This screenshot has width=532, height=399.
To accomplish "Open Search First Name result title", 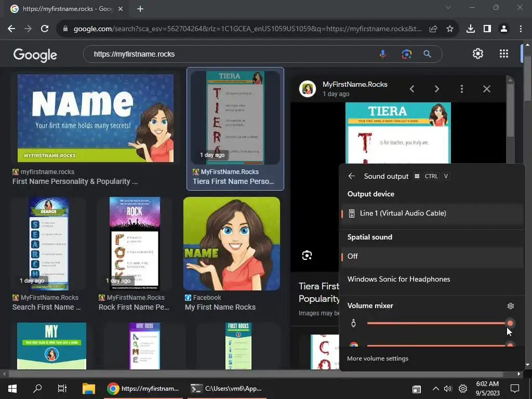I will pyautogui.click(x=46, y=308).
